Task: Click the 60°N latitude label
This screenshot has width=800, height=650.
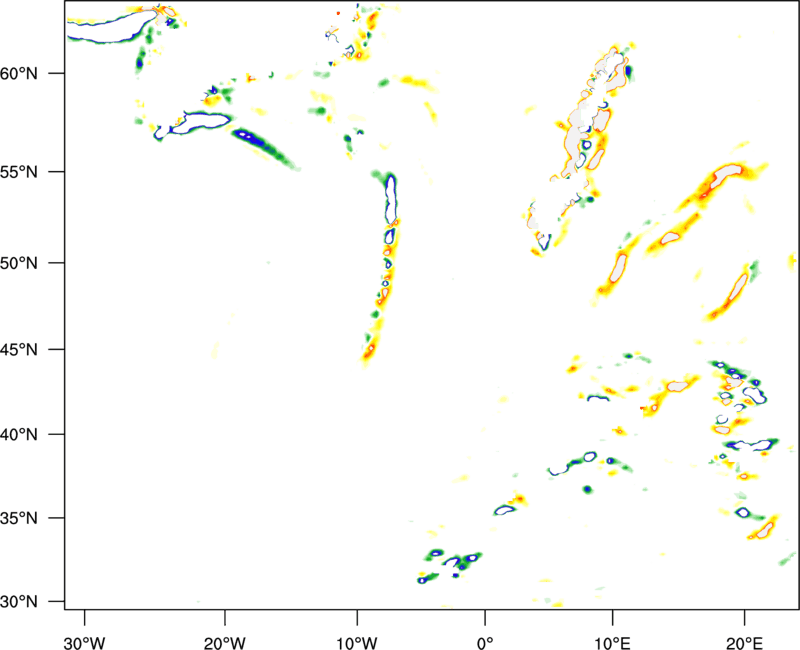Action: 19,74
